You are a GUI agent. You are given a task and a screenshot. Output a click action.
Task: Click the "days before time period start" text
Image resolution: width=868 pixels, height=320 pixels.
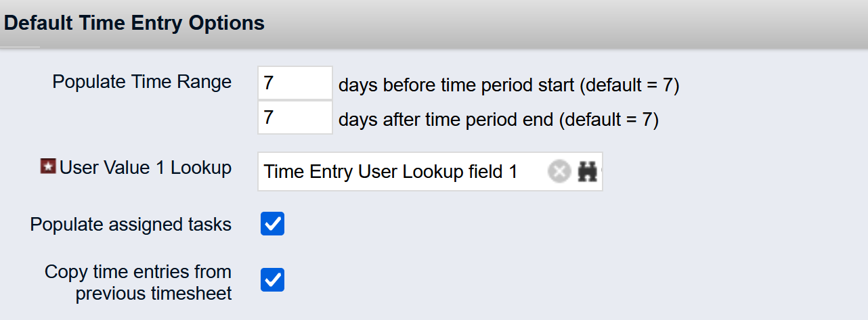pos(458,85)
